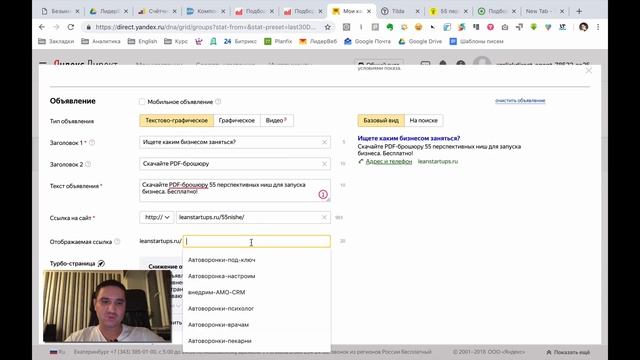Open Google Drive bookmark
Image resolution: width=640 pixels, height=360 pixels.
pos(420,41)
